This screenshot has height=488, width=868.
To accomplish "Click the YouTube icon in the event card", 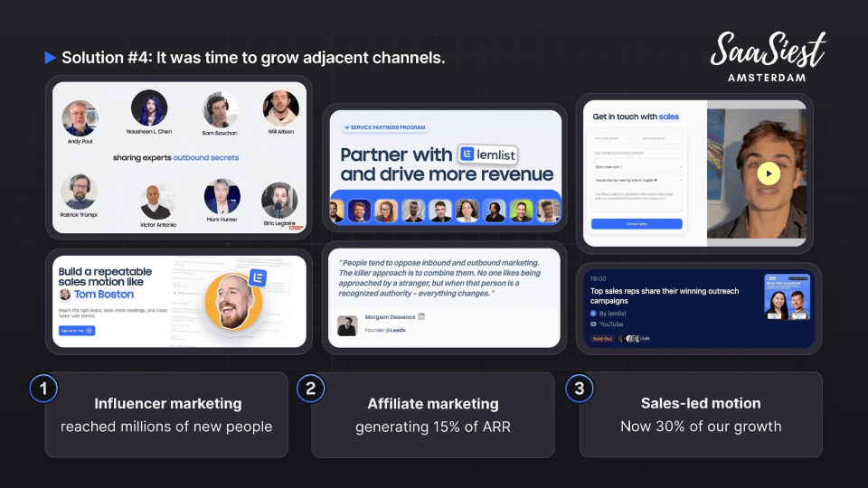I will click(593, 324).
